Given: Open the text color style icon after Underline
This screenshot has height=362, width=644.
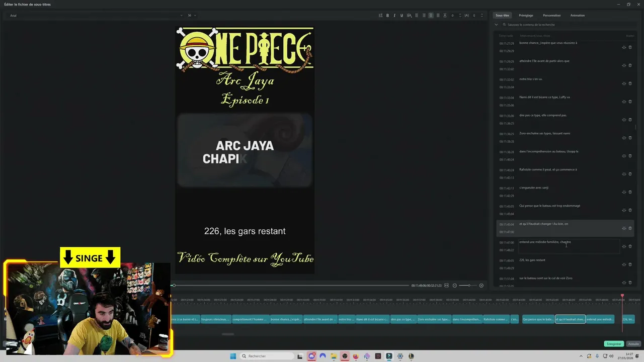Looking at the screenshot, I should (x=409, y=16).
